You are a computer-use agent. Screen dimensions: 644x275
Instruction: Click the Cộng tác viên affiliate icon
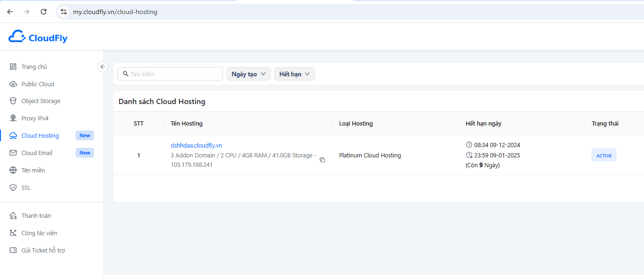[13, 233]
